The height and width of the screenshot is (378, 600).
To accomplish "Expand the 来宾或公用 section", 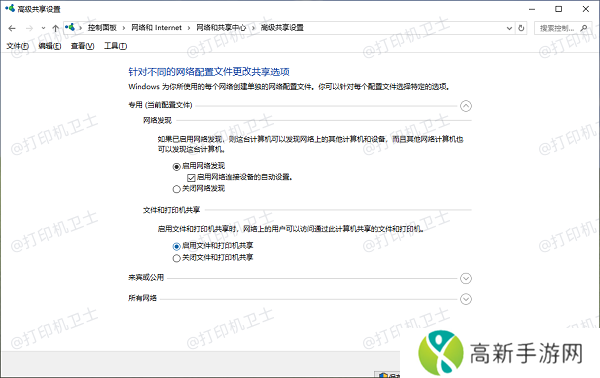I will pyautogui.click(x=466, y=278).
